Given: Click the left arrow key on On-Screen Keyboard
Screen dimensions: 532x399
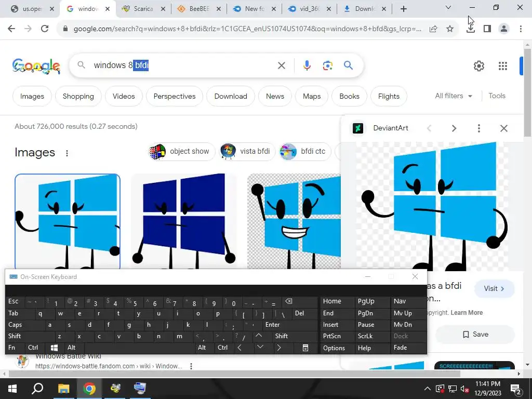Looking at the screenshot, I should tap(240, 348).
